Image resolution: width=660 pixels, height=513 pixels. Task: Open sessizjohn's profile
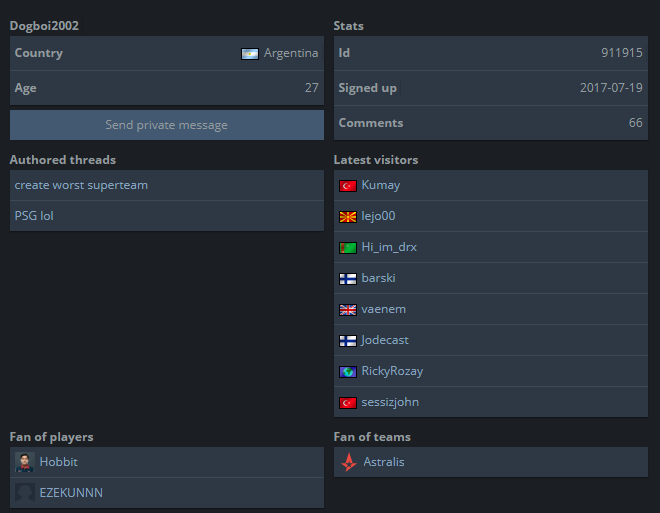tap(390, 402)
